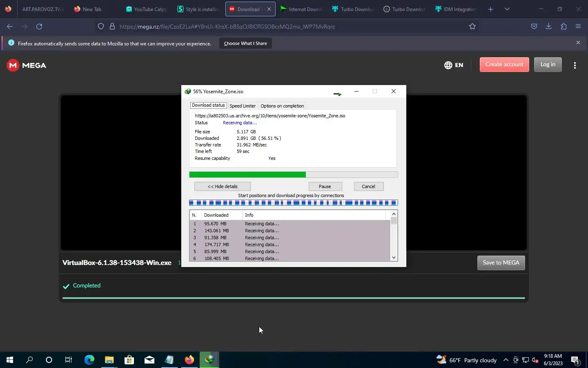Viewport: 588px width, 368px height.
Task: Click the MEGA completed green progress bar
Action: 294,298
